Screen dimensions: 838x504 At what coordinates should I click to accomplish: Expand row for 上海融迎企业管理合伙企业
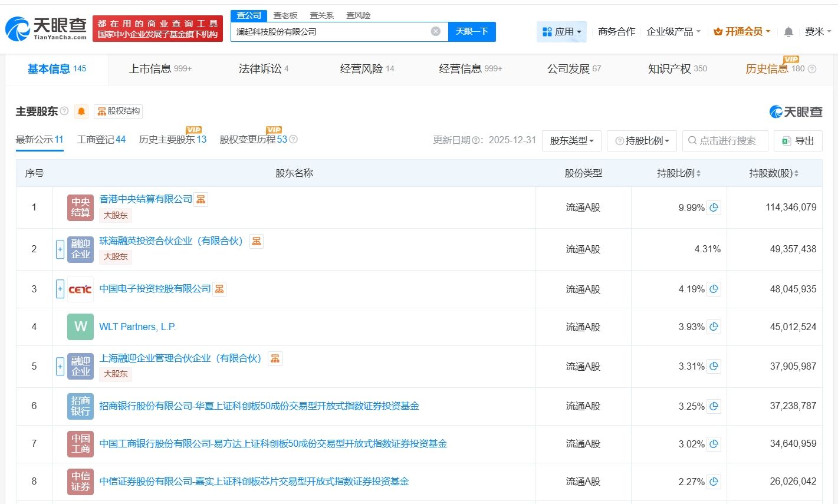[x=60, y=367]
